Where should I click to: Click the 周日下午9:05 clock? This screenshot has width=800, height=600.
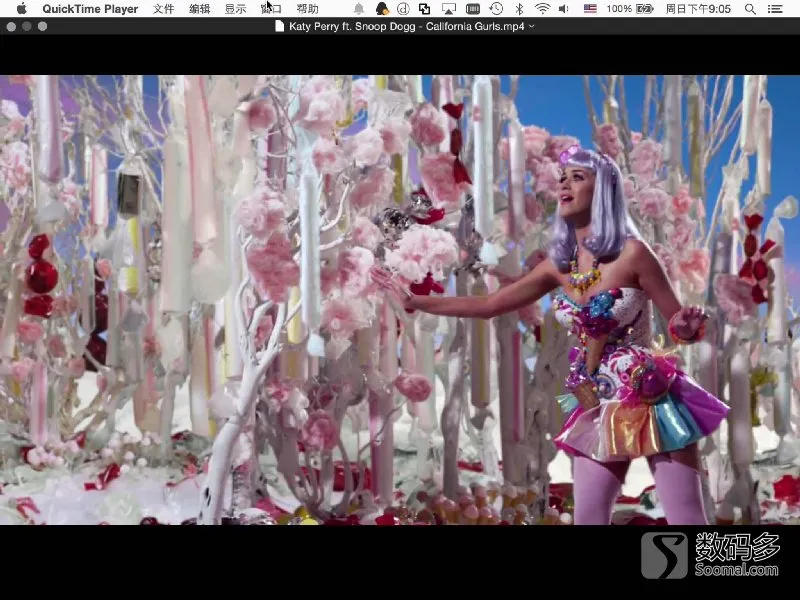click(x=698, y=9)
